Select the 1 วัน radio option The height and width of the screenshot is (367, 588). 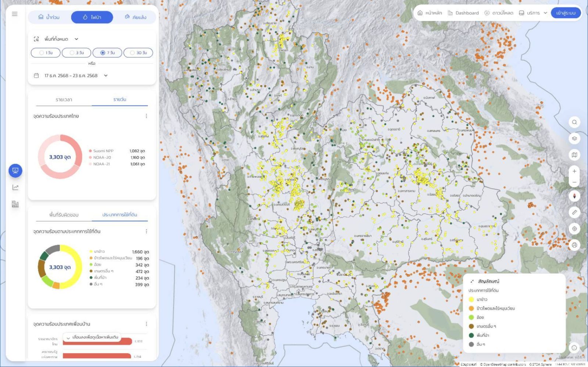(46, 53)
